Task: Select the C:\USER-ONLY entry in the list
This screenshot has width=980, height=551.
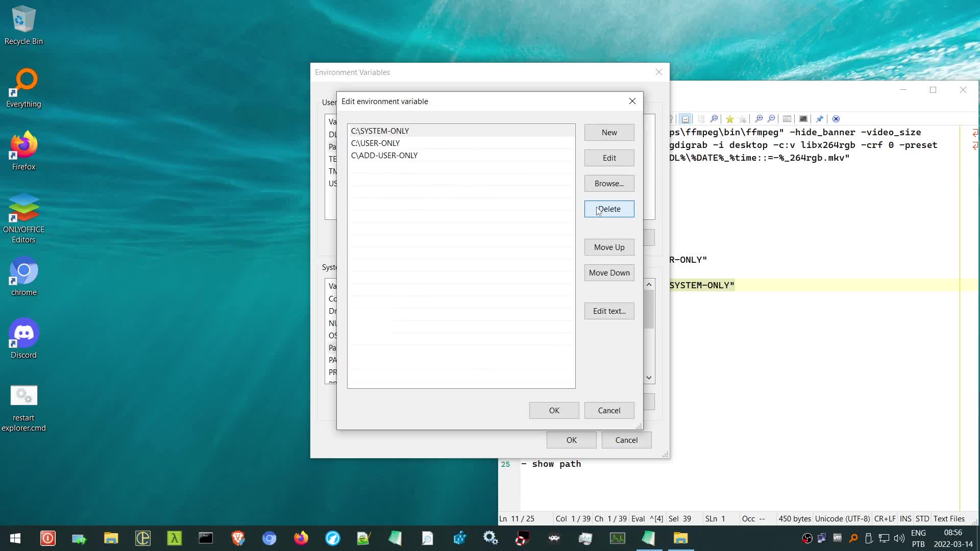Action: click(375, 143)
